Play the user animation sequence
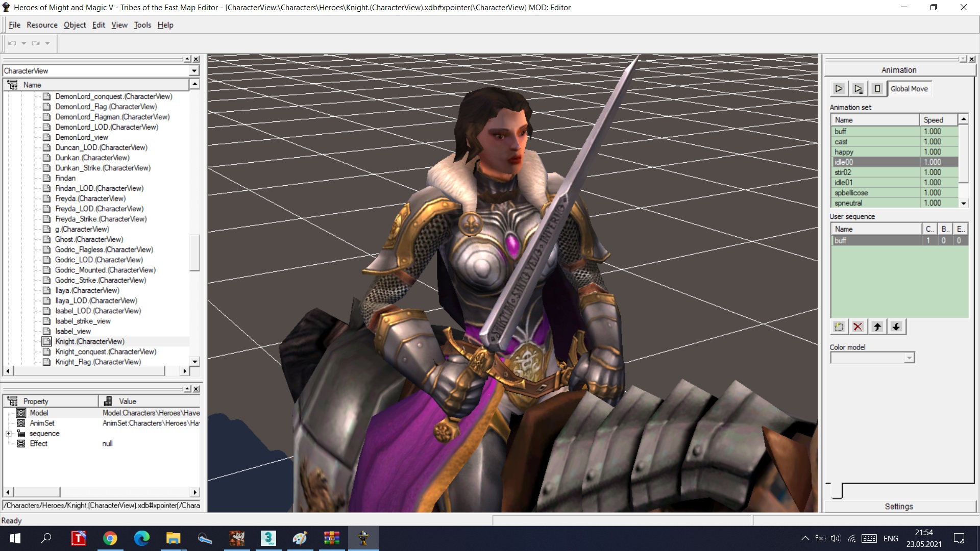This screenshot has height=551, width=980. [x=858, y=89]
